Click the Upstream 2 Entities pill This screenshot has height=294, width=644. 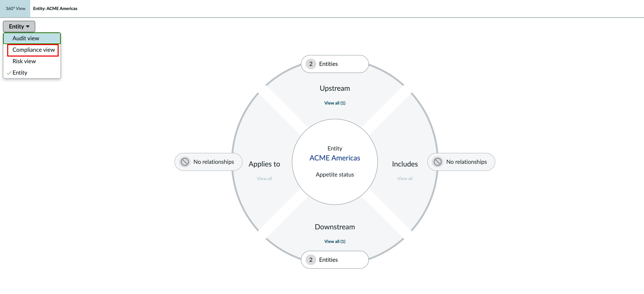(335, 64)
